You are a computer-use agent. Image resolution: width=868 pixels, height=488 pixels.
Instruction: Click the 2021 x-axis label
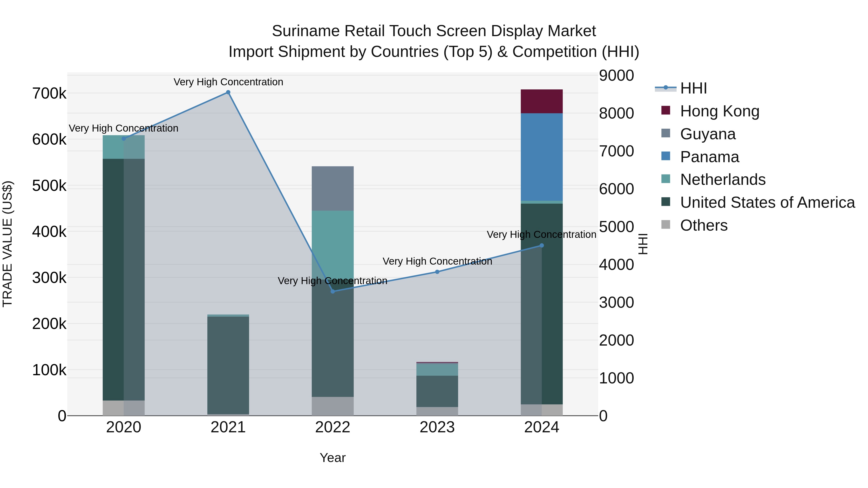coord(228,427)
